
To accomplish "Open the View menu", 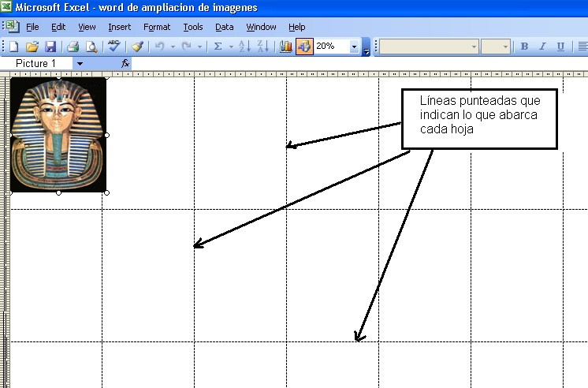I will (x=87, y=27).
